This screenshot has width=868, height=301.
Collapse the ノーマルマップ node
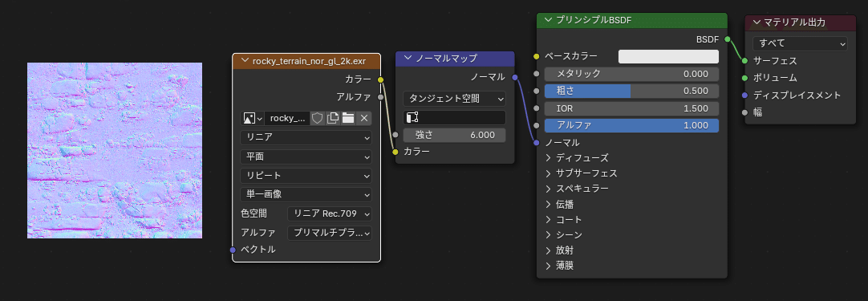[408, 59]
